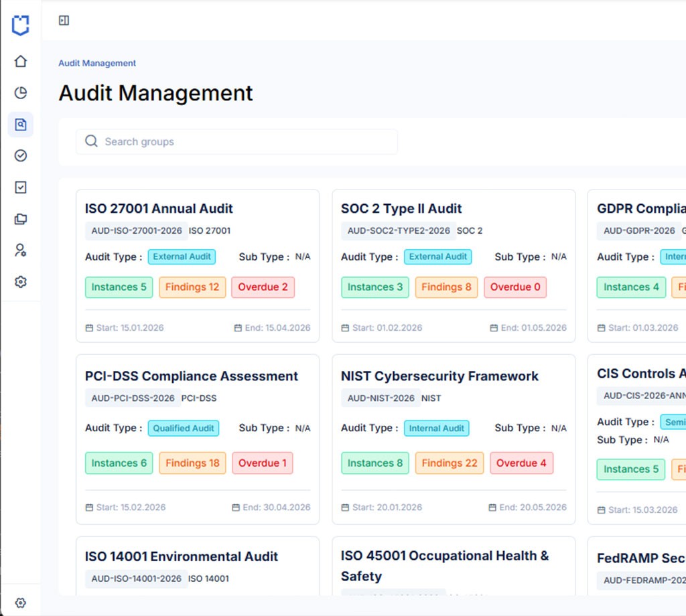Open the pie chart dashboard icon
Image resolution: width=686 pixels, height=616 pixels.
pyautogui.click(x=21, y=92)
